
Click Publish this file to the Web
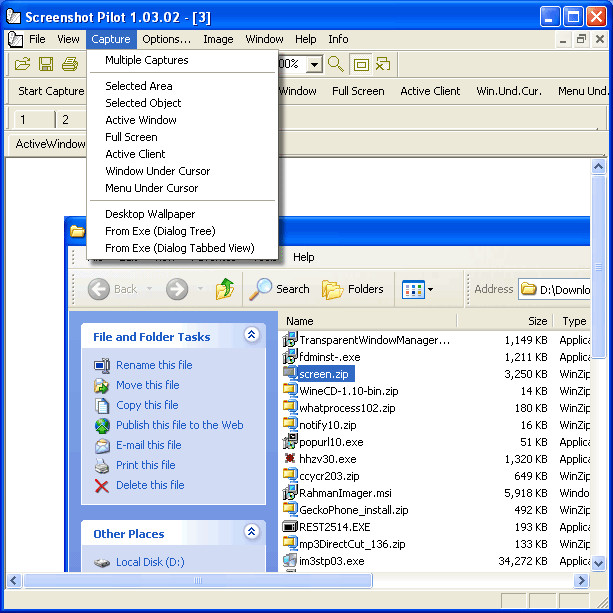click(x=180, y=425)
